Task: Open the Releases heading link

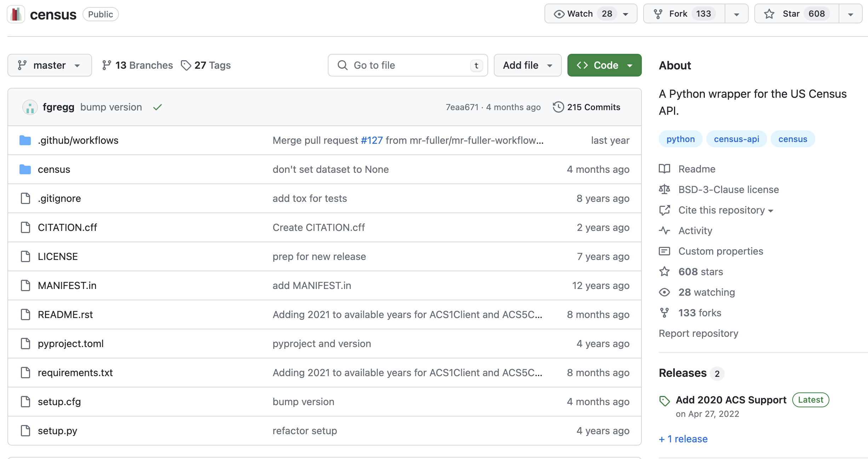Action: tap(683, 373)
